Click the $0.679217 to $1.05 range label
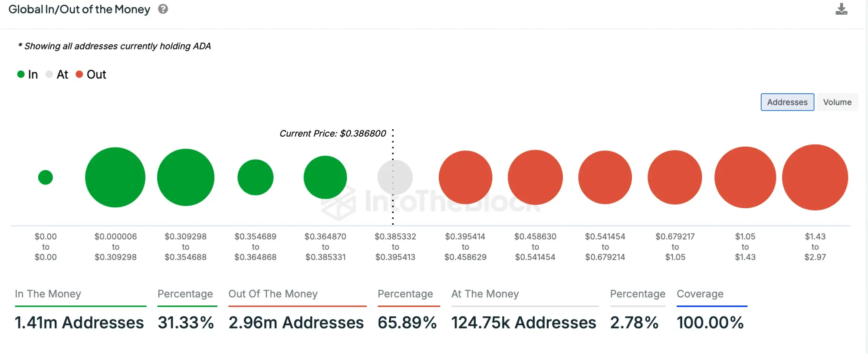Viewport: 868px width, 354px height. point(675,246)
